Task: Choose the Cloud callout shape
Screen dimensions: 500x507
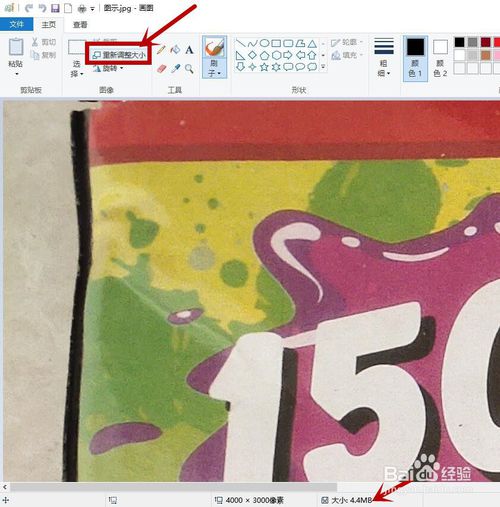Action: [x=312, y=67]
